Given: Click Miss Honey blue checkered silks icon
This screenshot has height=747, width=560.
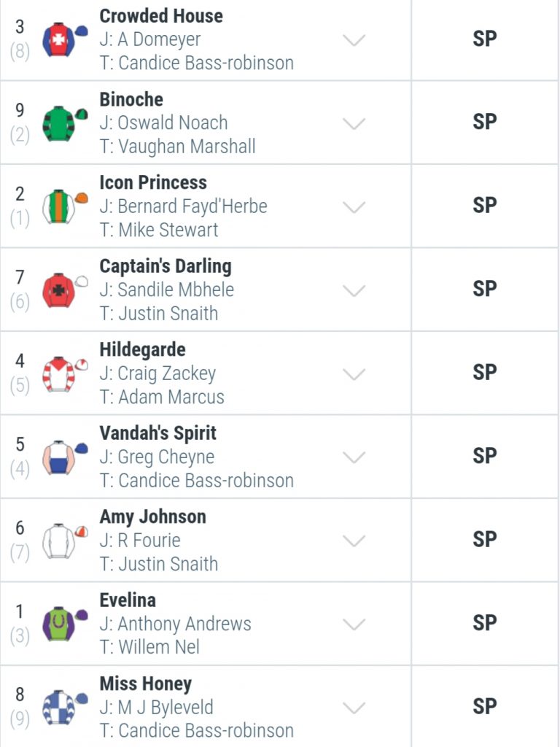Looking at the screenshot, I should click(x=65, y=708).
